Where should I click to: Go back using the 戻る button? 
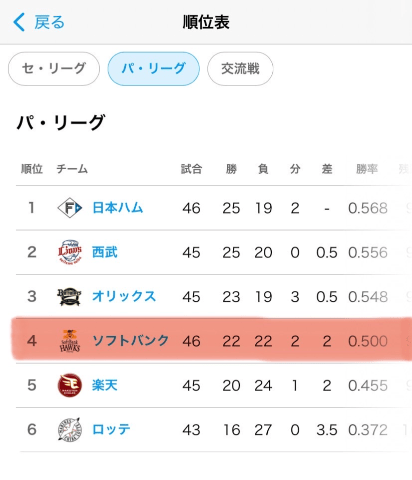click(x=39, y=22)
